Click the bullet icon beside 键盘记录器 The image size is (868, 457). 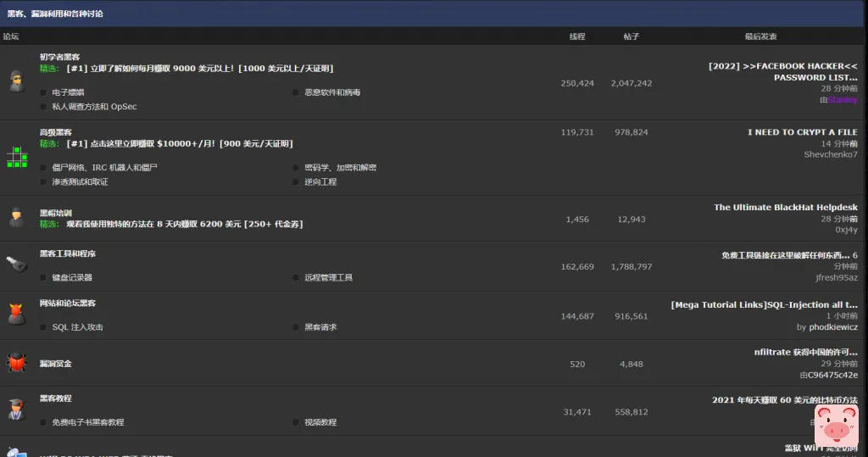click(43, 277)
